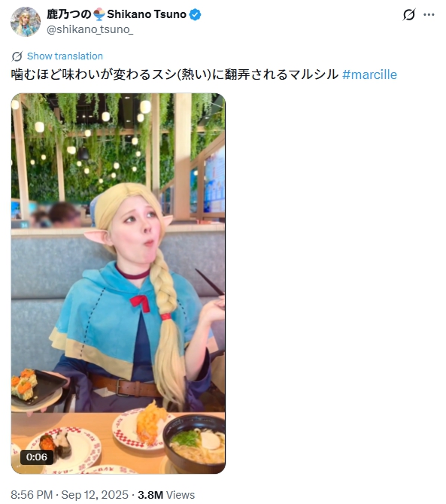Screen dimensions: 446x504
Task: Click the Sep 12, 2025 date
Action: point(95,495)
